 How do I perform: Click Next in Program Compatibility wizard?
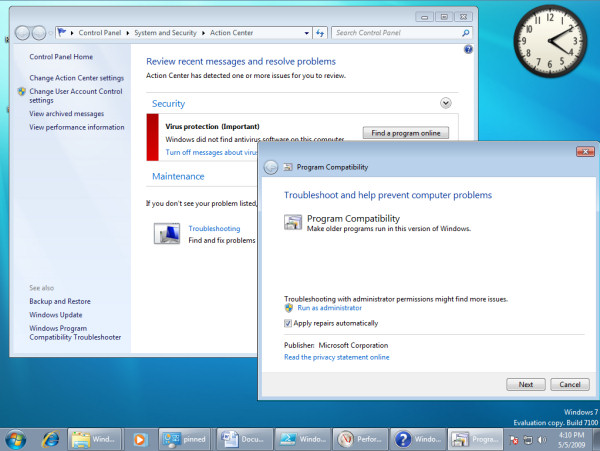(526, 384)
